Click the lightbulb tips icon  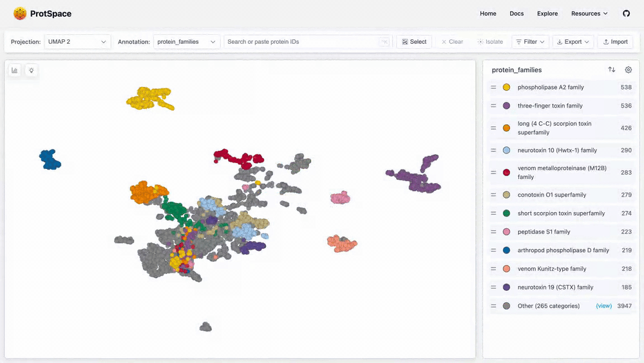[31, 70]
